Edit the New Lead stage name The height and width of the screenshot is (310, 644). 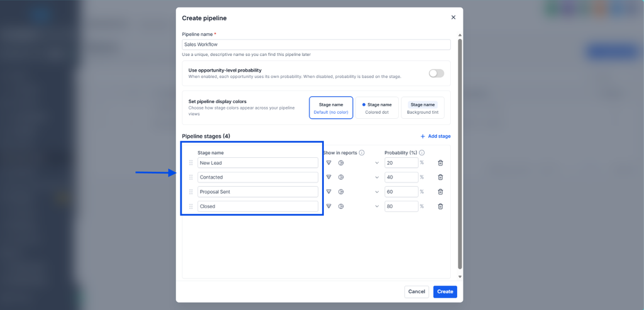pyautogui.click(x=258, y=163)
